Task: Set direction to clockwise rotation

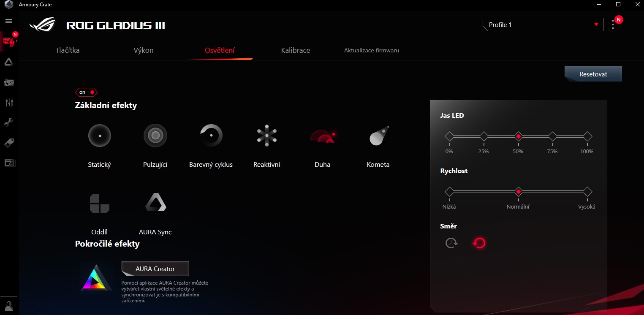Action: click(451, 243)
